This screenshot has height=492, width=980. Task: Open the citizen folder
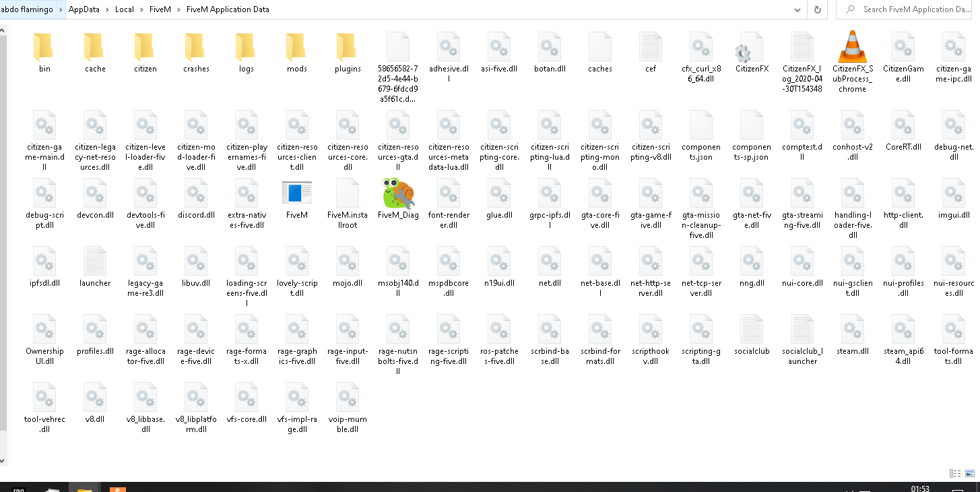tap(145, 53)
